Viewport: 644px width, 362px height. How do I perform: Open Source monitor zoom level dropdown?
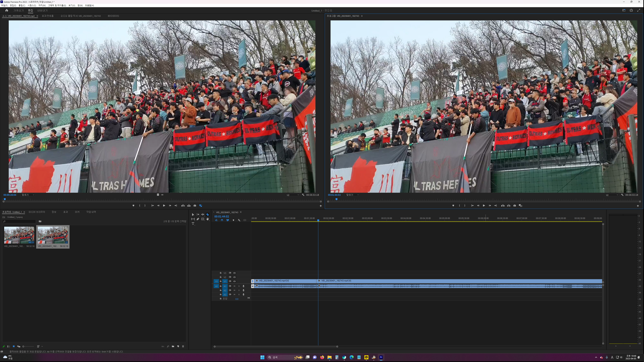coord(28,195)
